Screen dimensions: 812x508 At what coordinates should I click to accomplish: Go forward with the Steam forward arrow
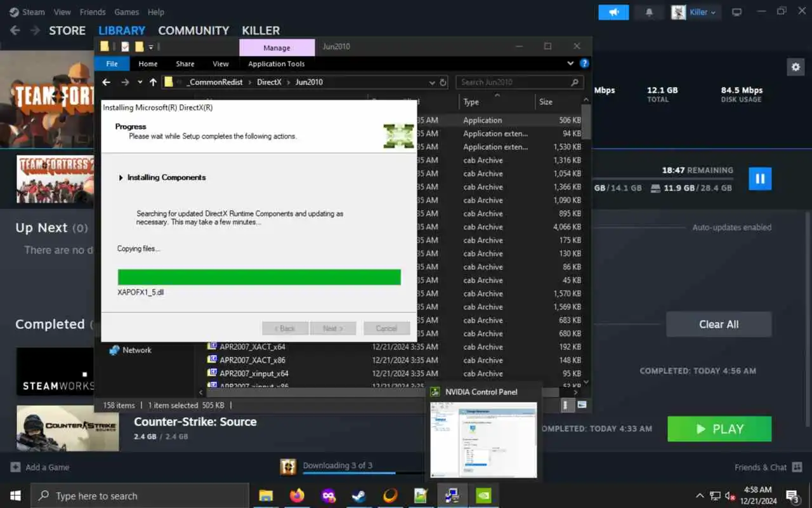[36, 30]
